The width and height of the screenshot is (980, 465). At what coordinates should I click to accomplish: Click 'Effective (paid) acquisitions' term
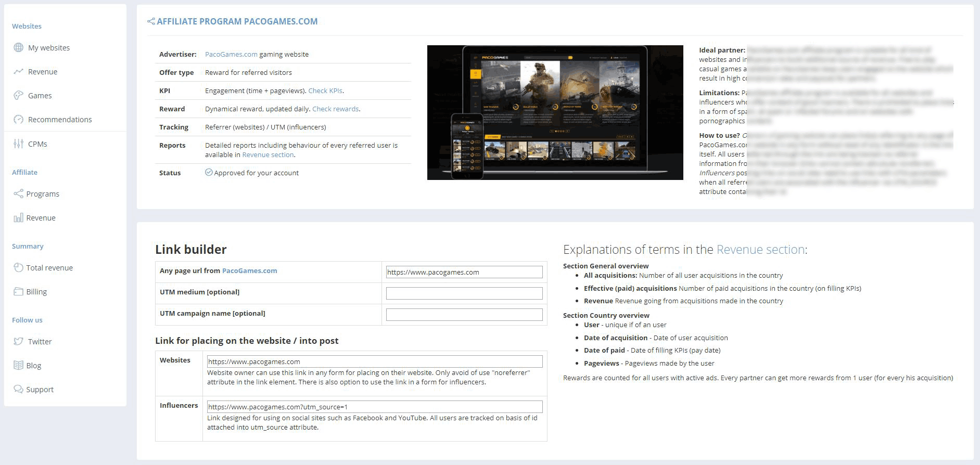pyautogui.click(x=630, y=288)
